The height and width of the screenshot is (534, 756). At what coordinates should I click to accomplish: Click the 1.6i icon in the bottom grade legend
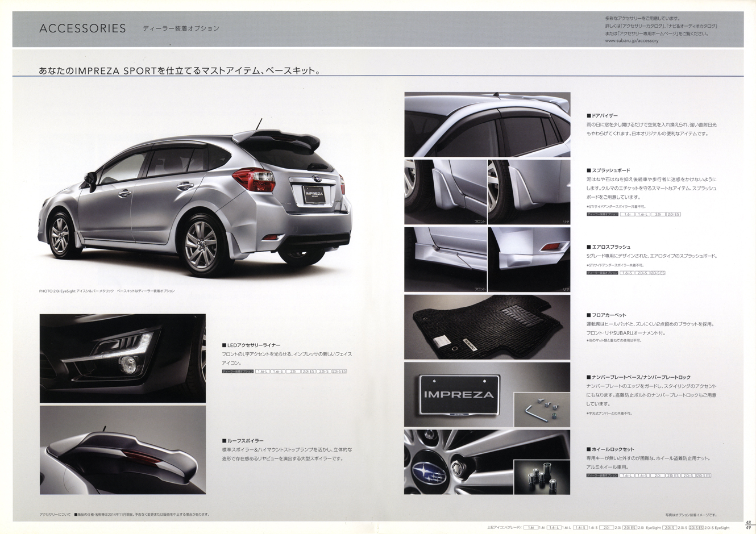(x=530, y=528)
